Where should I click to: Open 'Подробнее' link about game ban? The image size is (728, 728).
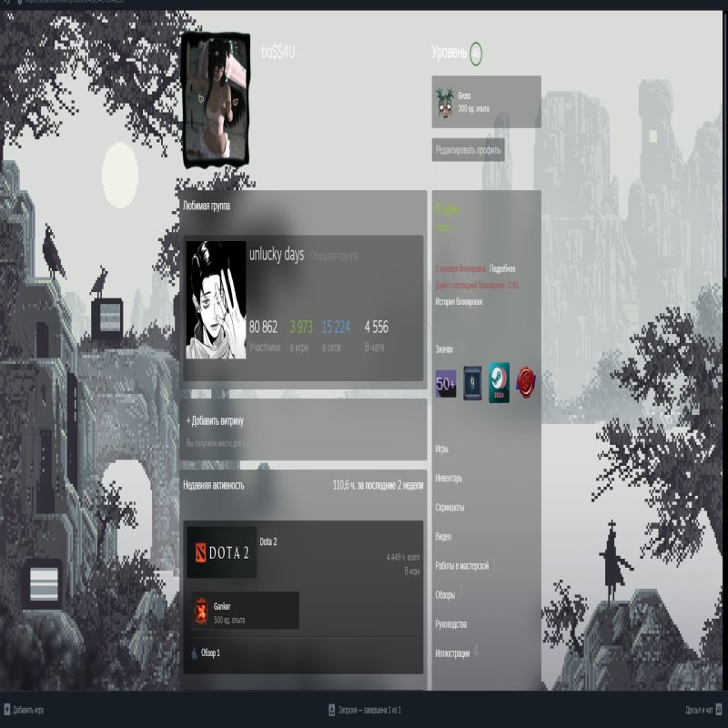[503, 269]
